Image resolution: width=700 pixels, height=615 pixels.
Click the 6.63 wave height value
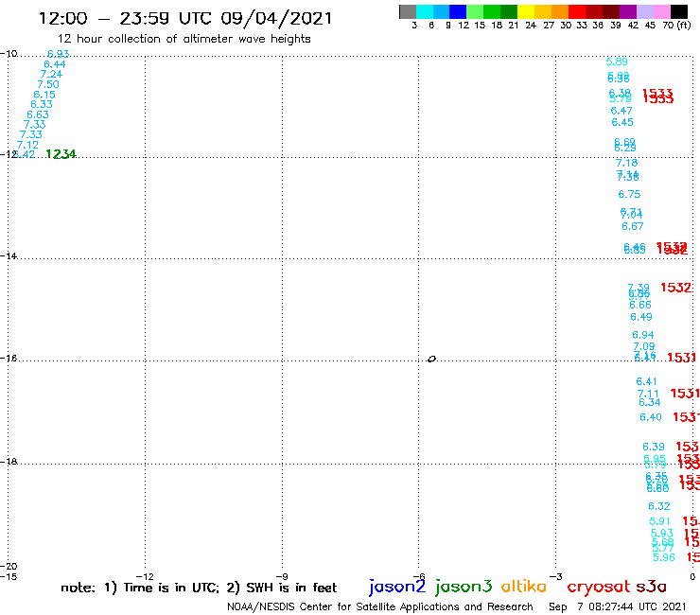(38, 114)
